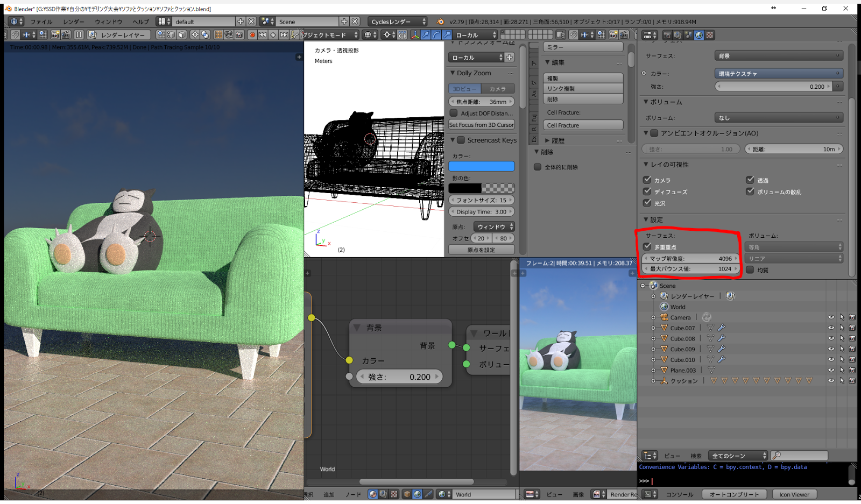
Task: Open the Cyclesレンダー engine dropdown
Action: point(398,22)
